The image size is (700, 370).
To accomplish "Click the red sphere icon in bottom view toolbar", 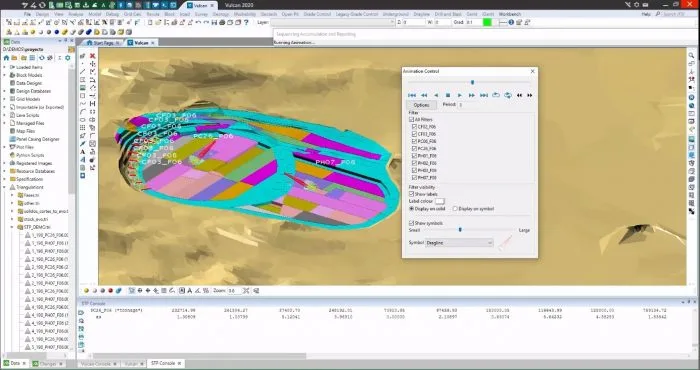I will click(110, 291).
